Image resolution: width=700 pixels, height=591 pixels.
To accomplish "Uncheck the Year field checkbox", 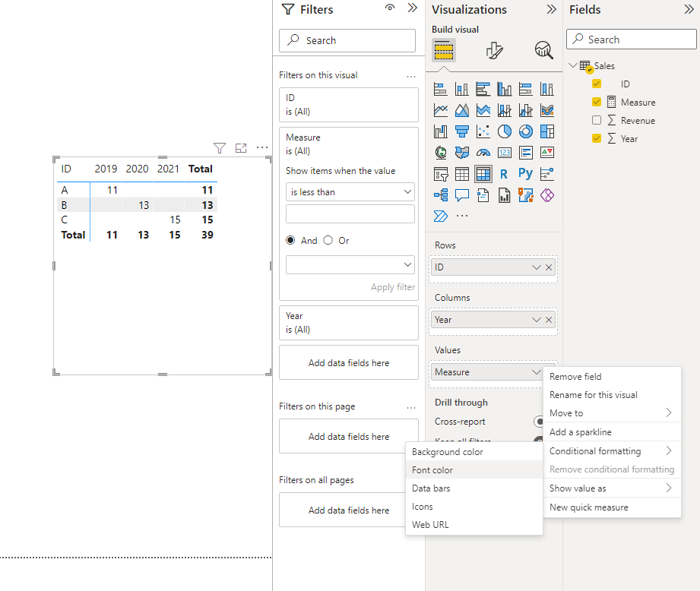I will pos(597,138).
